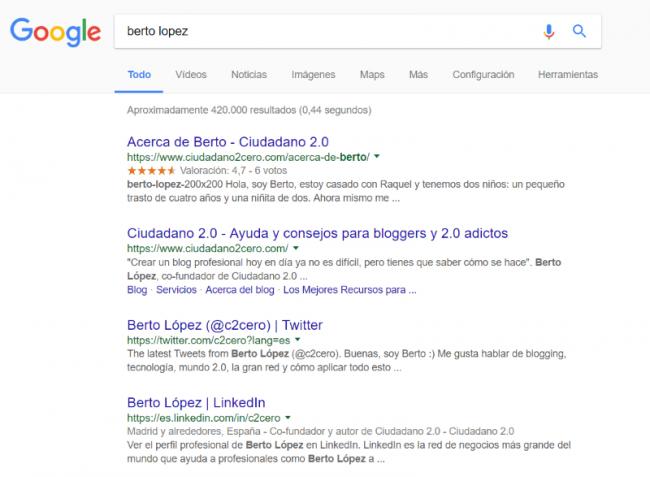The image size is (650, 477).
Task: Open the Noticias tab
Action: [x=249, y=75]
